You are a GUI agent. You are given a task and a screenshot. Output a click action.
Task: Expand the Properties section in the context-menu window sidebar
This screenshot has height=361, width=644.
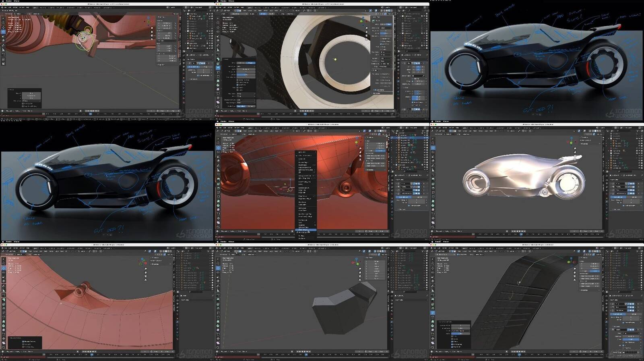point(369,170)
